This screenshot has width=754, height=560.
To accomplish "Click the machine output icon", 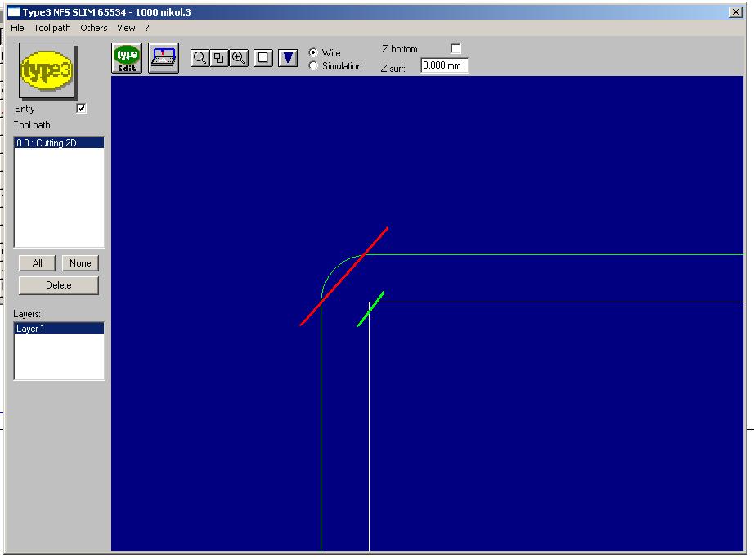I will coord(164,58).
